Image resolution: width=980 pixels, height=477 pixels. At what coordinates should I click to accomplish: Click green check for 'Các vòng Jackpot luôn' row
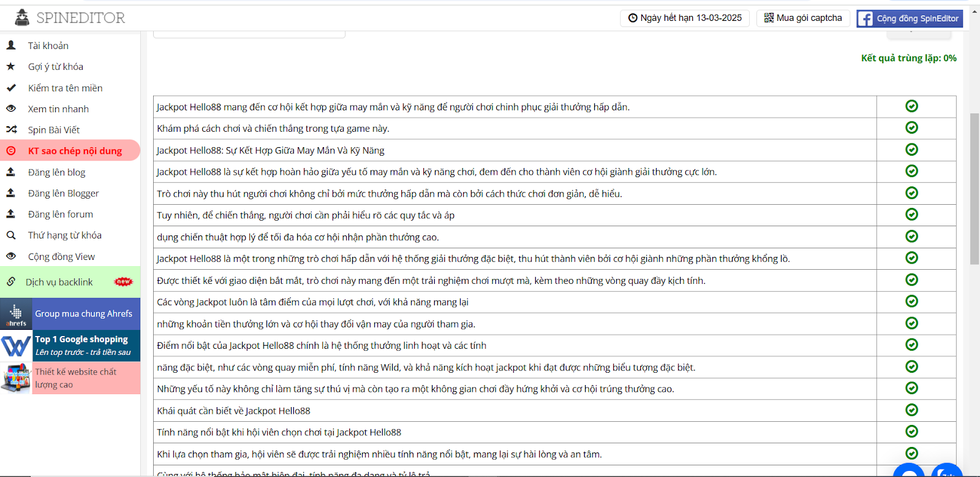912,302
